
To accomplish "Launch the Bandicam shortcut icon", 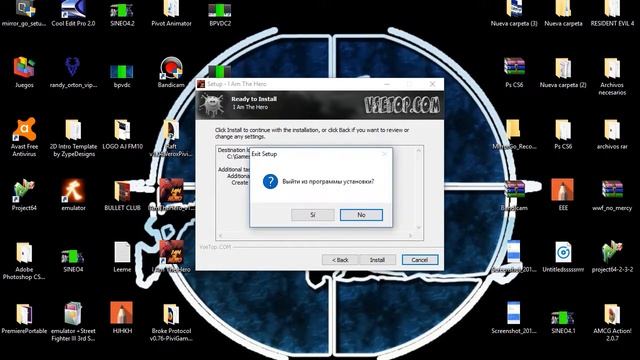I will [171, 72].
